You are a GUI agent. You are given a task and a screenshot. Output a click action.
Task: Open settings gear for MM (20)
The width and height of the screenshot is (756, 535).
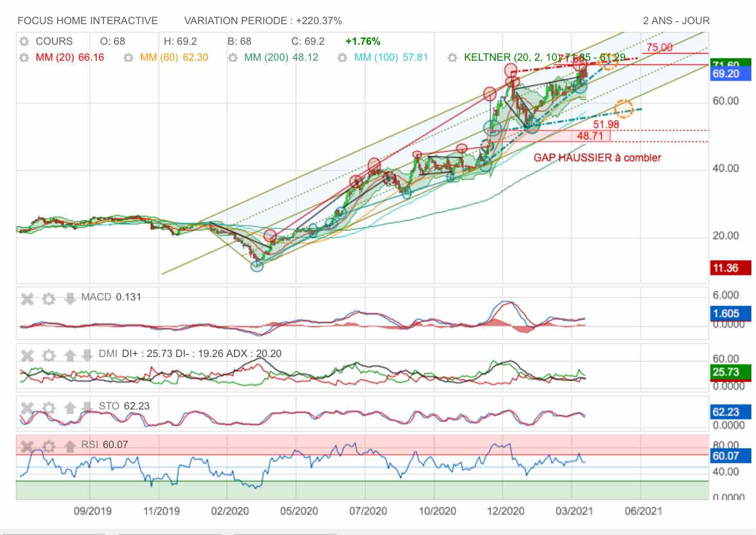click(x=24, y=58)
